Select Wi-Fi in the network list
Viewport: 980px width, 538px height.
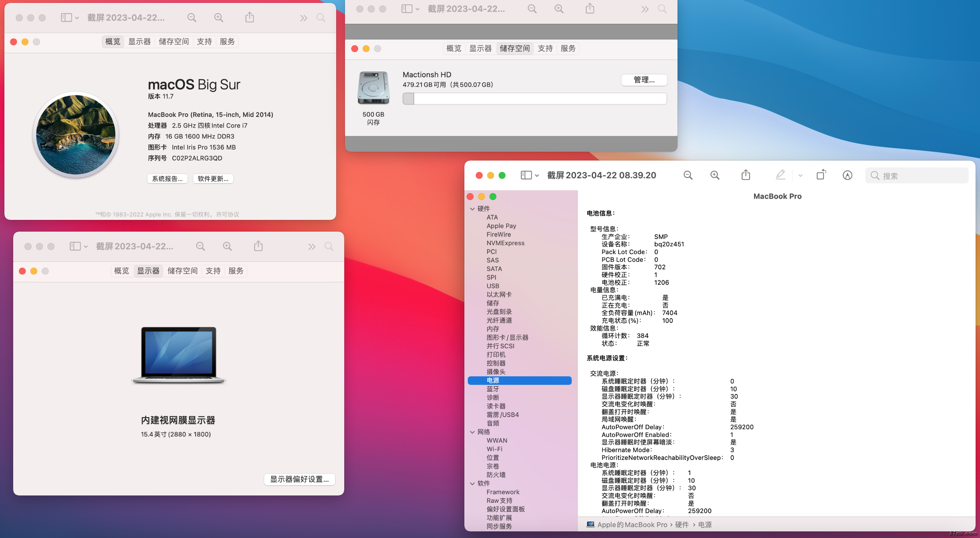click(494, 449)
